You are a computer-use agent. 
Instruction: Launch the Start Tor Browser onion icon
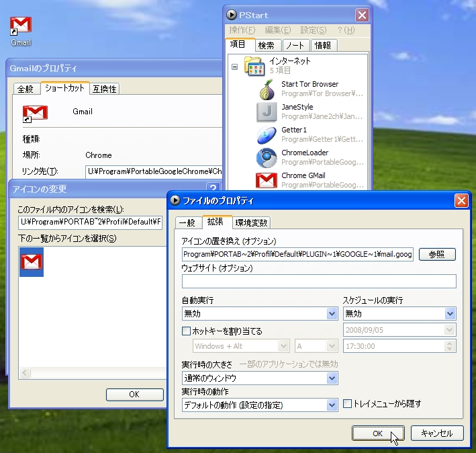tap(267, 89)
